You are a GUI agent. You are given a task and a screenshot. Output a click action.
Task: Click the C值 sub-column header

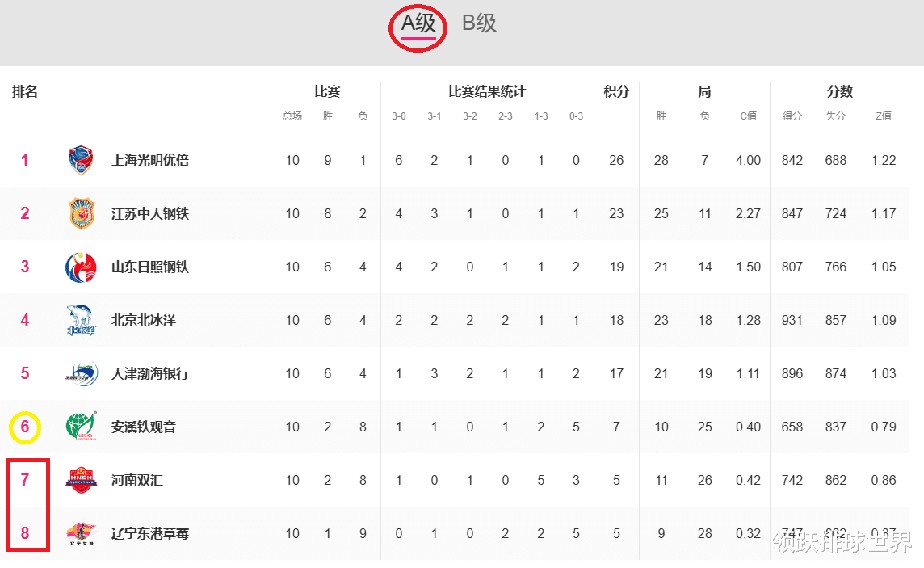(749, 116)
